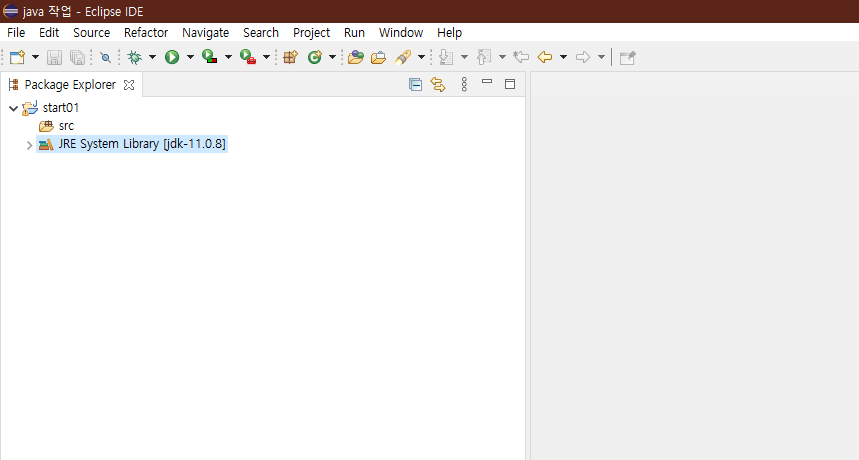The width and height of the screenshot is (859, 460).
Task: Open the External Tools dropdown arrow
Action: (x=266, y=57)
